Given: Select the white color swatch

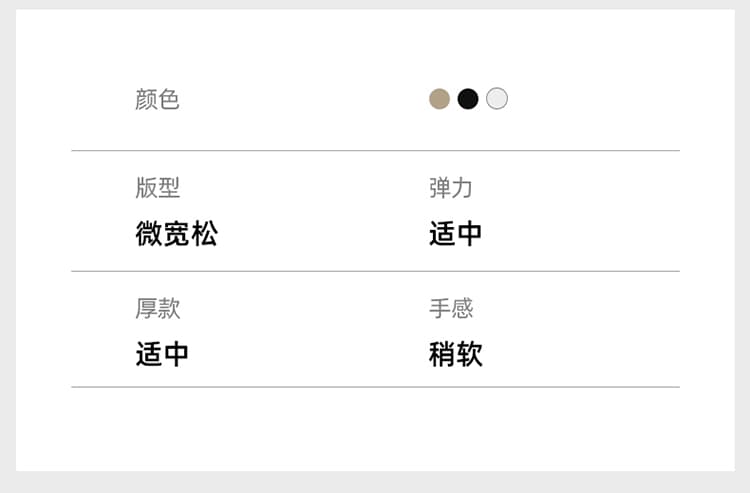Looking at the screenshot, I should 497,99.
